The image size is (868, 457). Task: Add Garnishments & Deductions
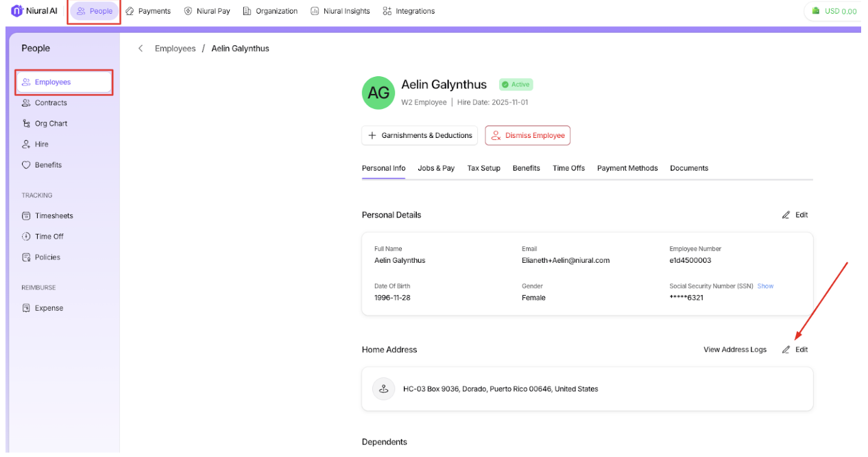point(420,136)
